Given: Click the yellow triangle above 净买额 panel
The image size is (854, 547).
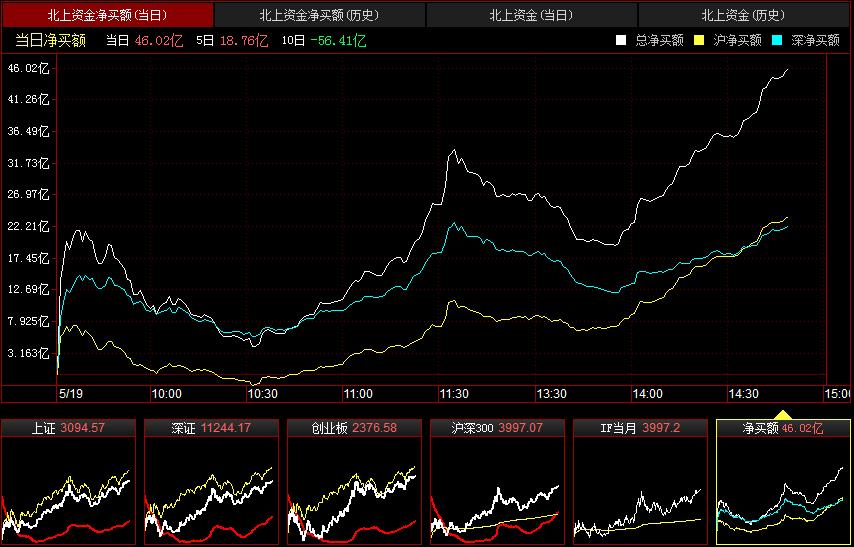Looking at the screenshot, I should (x=783, y=414).
